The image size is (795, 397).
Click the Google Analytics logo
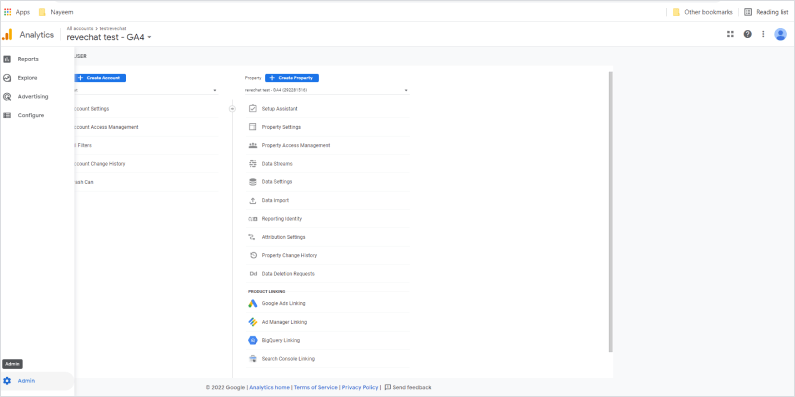click(x=7, y=34)
